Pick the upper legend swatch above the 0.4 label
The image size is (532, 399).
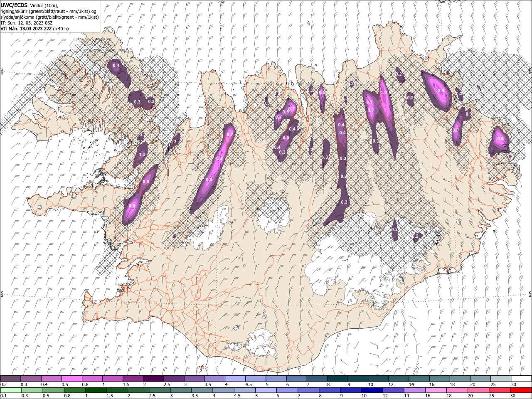tap(51, 379)
